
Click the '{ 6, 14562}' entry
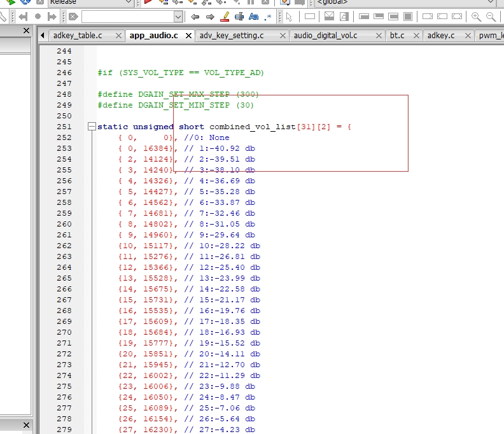(x=146, y=202)
